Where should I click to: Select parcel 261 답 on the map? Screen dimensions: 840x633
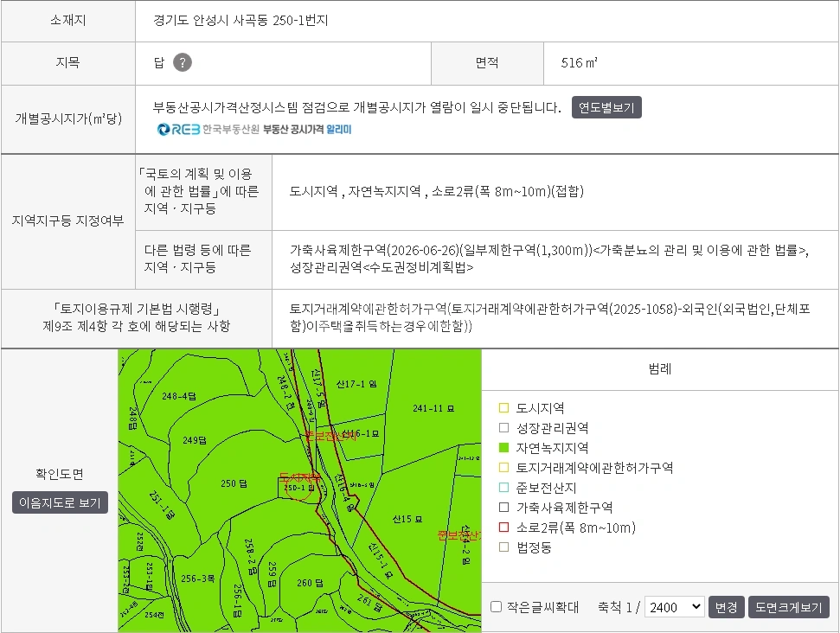click(x=369, y=603)
